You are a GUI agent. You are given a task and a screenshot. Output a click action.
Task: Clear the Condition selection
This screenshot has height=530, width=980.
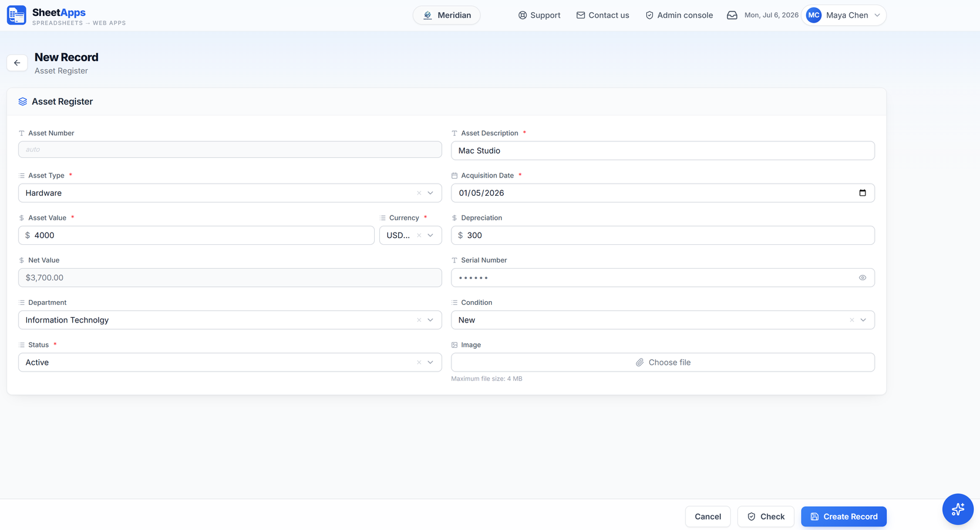tap(852, 320)
